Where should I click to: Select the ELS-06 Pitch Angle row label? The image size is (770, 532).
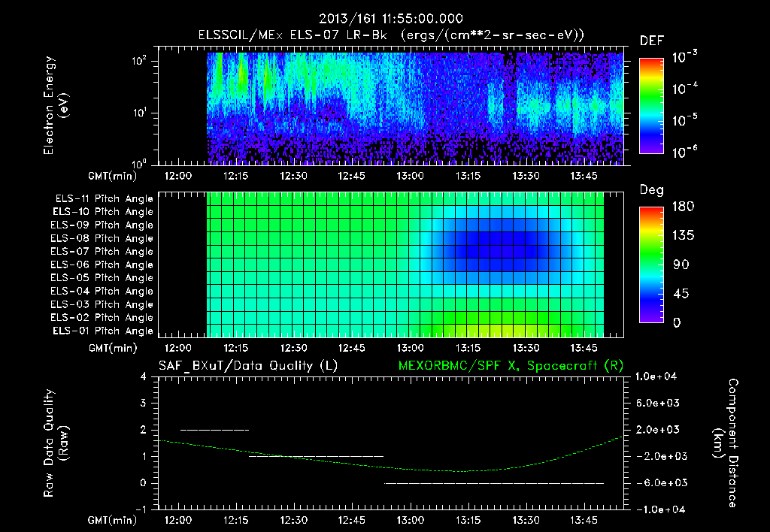click(102, 264)
